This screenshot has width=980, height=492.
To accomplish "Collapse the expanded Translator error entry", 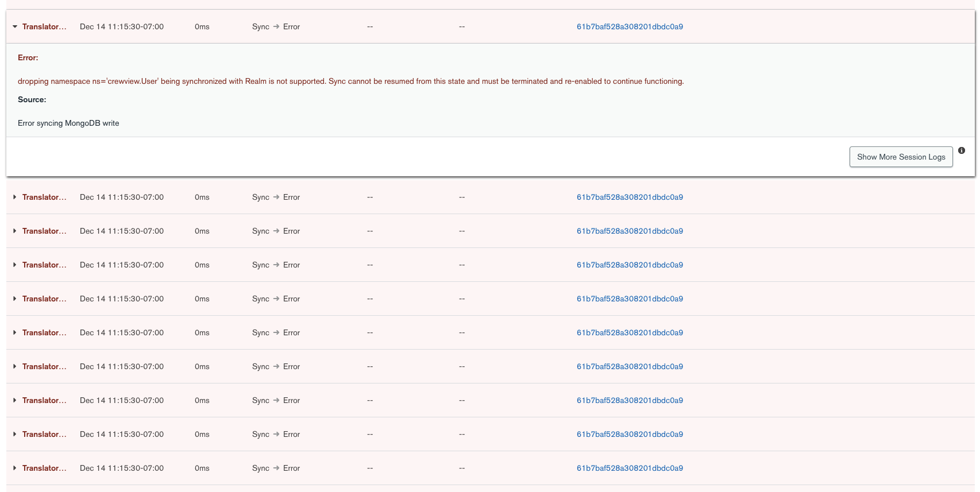I will 15,27.
